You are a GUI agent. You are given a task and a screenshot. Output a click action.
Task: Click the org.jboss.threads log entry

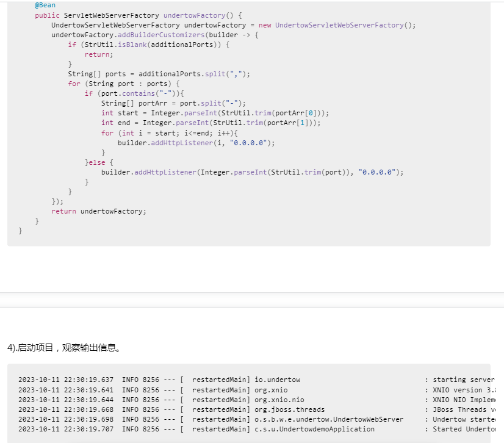[289, 409]
